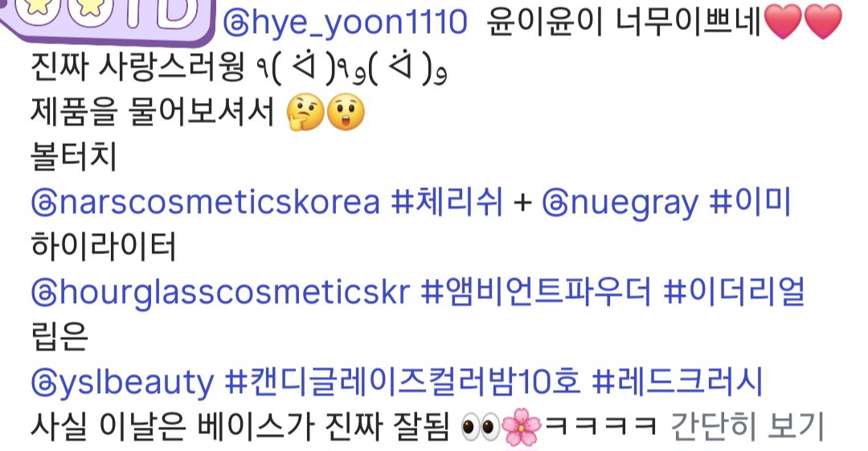Tap the #체리쉬 hashtag
The width and height of the screenshot is (868, 451).
click(447, 202)
